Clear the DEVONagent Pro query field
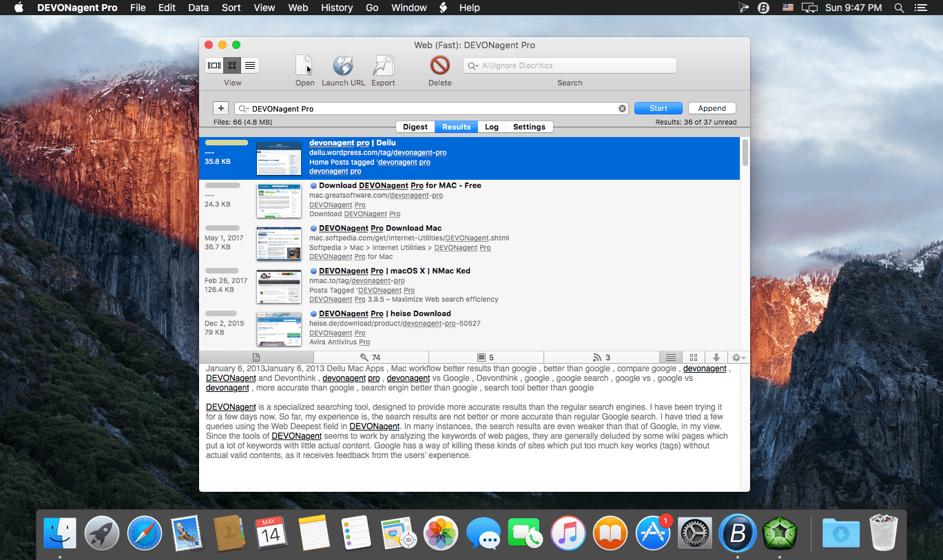943x560 pixels. coord(622,108)
